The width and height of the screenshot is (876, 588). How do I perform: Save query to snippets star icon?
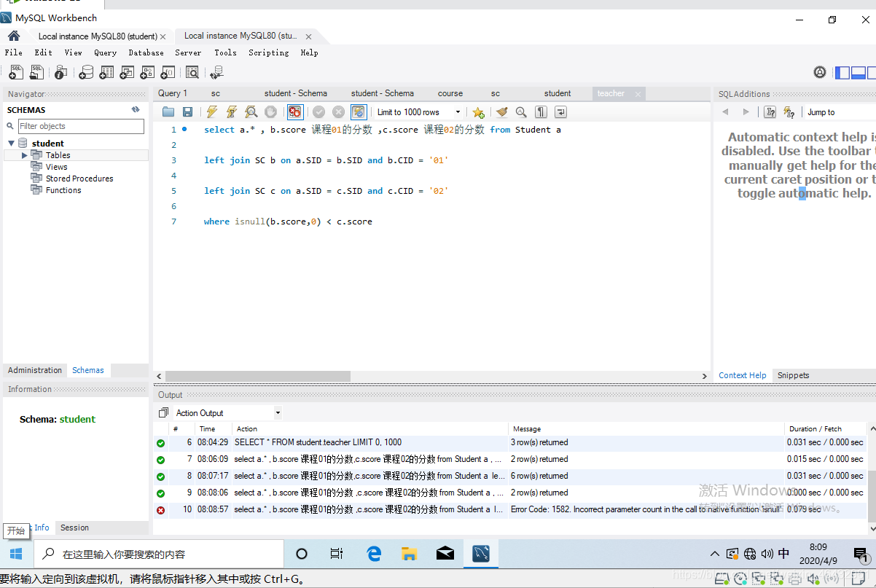478,112
